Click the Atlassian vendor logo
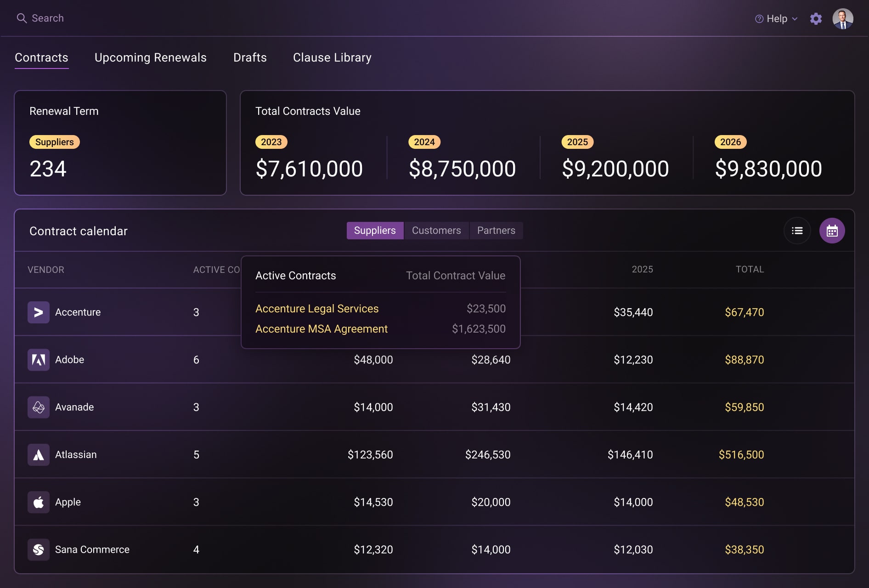This screenshot has width=869, height=588. [39, 455]
